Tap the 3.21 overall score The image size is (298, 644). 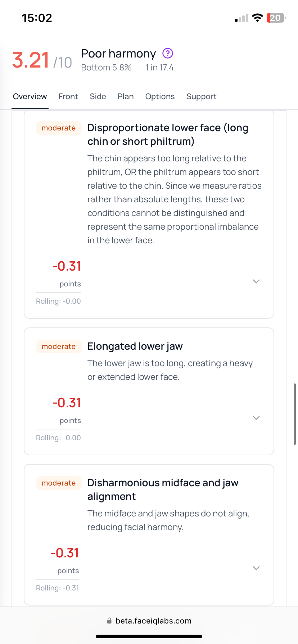coord(31,60)
